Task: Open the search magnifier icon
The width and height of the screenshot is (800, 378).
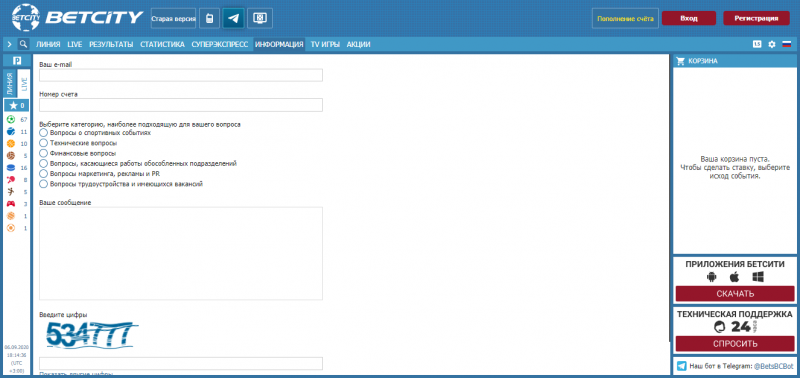Action: coord(23,44)
